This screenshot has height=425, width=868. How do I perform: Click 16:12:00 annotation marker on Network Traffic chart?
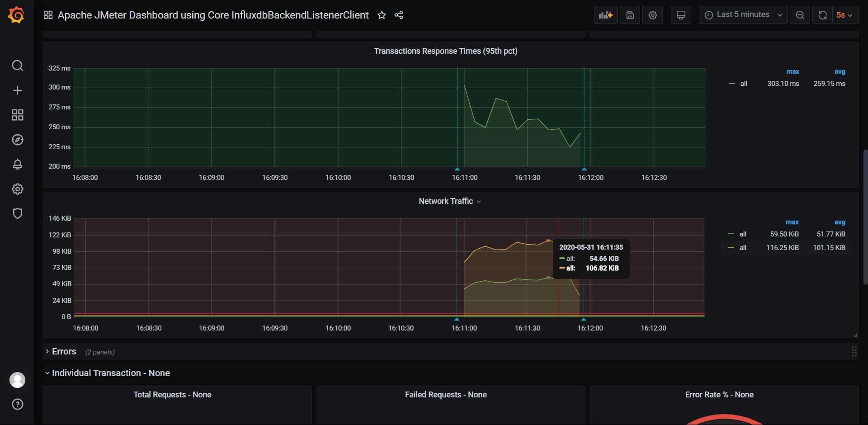pyautogui.click(x=584, y=319)
